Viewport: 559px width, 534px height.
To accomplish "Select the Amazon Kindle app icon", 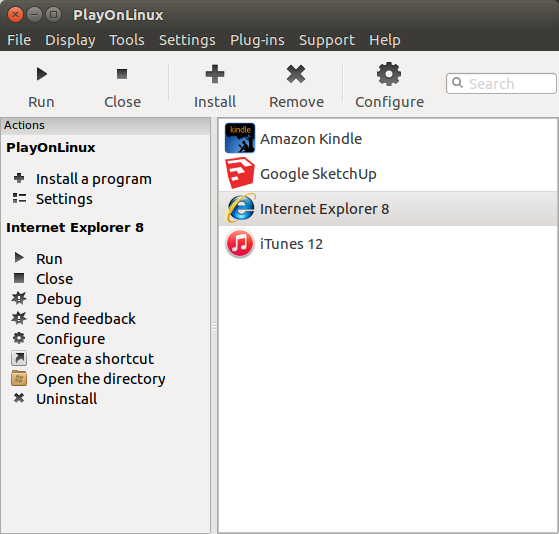I will pyautogui.click(x=240, y=138).
